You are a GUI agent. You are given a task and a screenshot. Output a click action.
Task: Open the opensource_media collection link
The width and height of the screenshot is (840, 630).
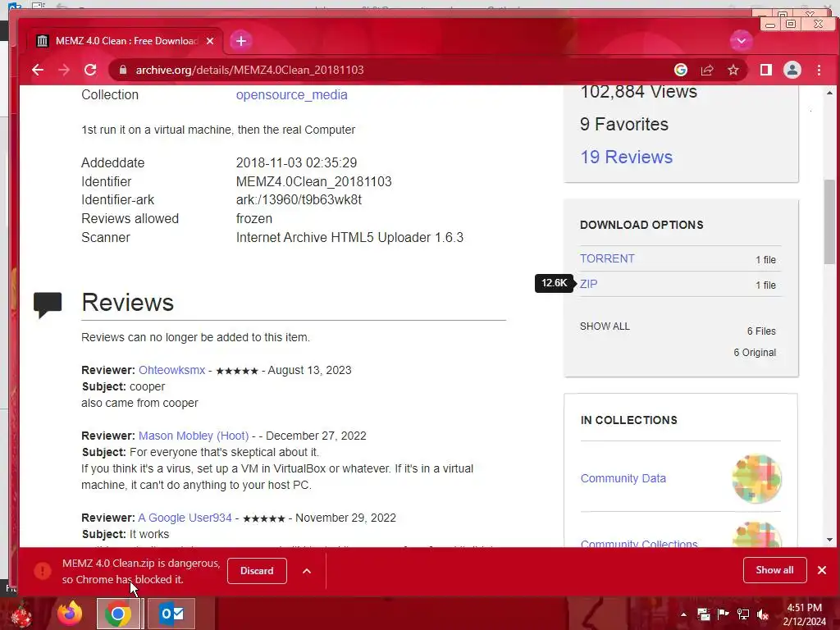point(291,95)
